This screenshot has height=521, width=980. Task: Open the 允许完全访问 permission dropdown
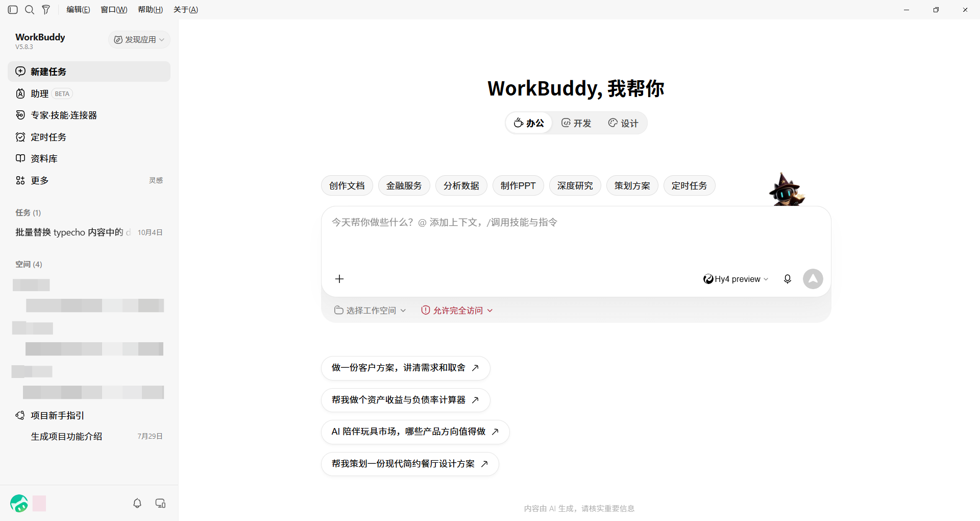[457, 311]
